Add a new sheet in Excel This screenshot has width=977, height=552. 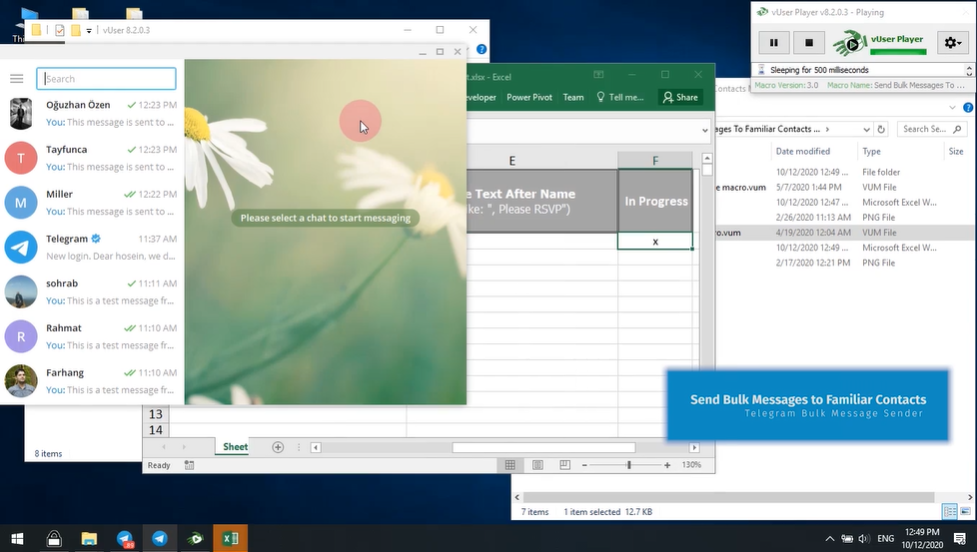278,447
